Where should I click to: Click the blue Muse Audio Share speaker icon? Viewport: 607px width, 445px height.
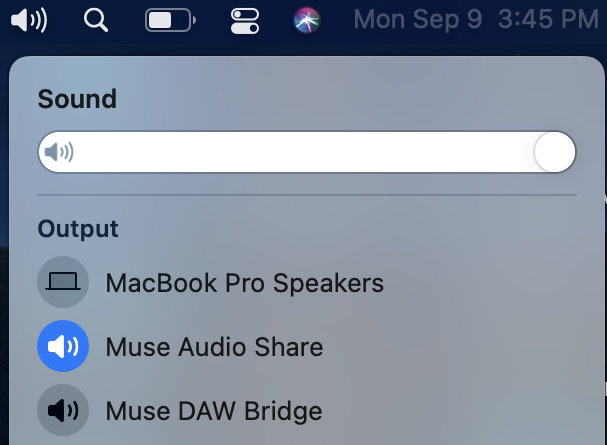coord(63,346)
